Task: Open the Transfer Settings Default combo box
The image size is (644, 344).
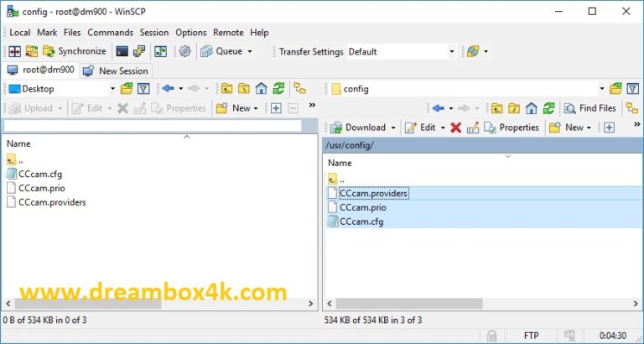Action: click(402, 51)
